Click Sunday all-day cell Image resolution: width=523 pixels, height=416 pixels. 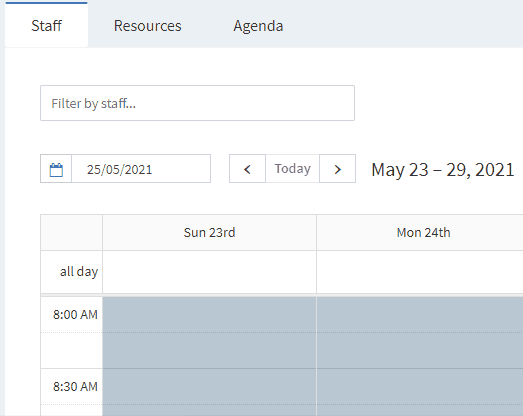click(209, 272)
